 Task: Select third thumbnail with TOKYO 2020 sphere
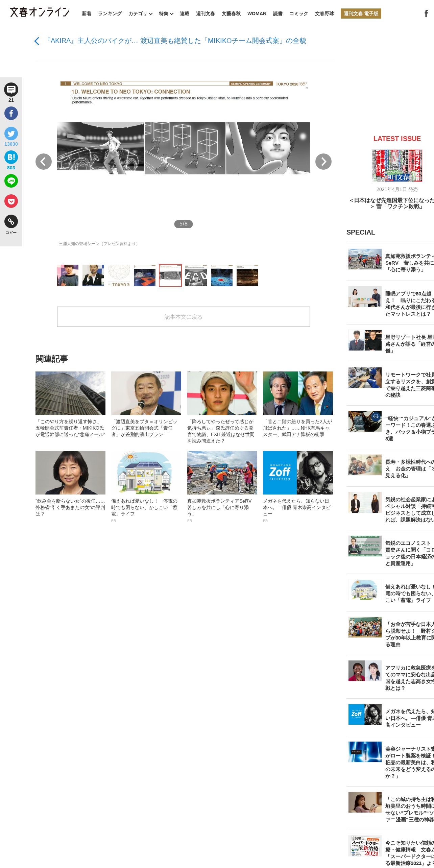click(x=119, y=275)
